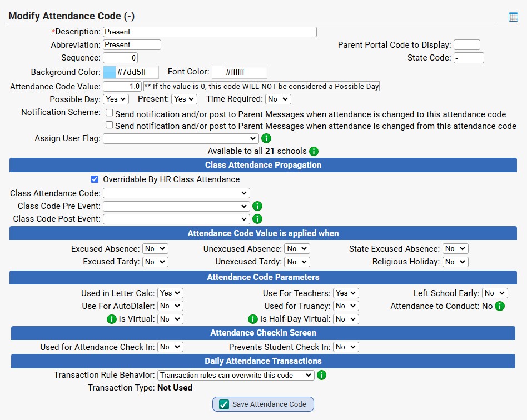This screenshot has height=420, width=527.
Task: Click the white Font Color swatch
Action: [218, 72]
